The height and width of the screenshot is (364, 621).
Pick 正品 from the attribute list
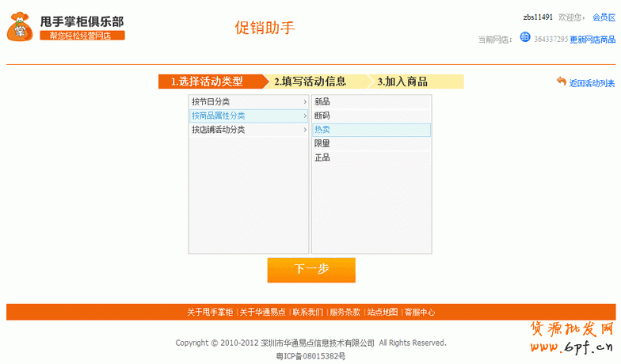coord(322,158)
